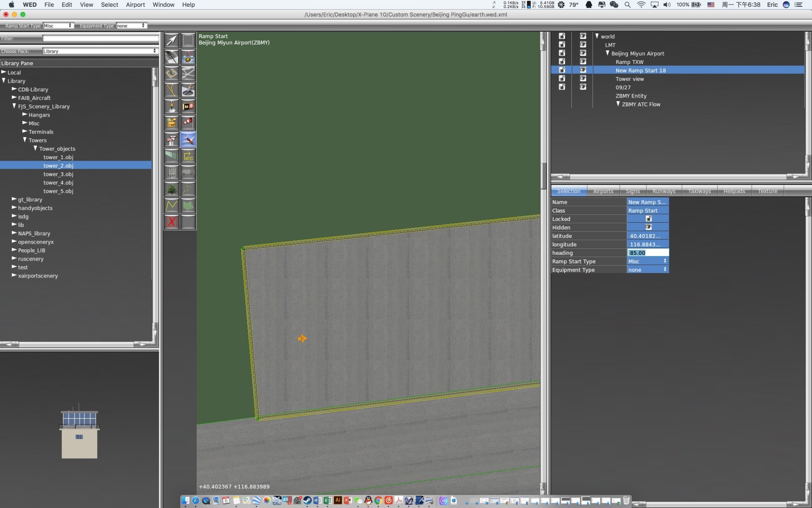This screenshot has height=508, width=812.
Task: Select the Forest tree tool
Action: tap(172, 189)
